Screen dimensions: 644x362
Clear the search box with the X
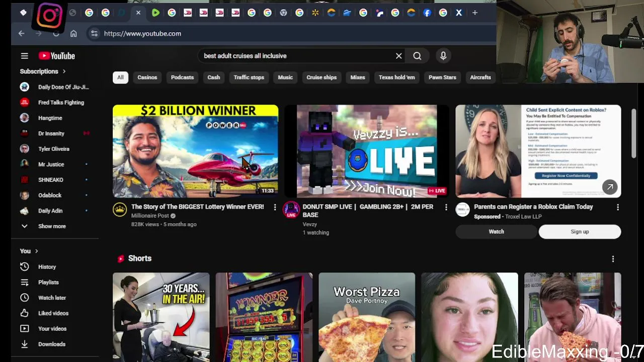click(x=398, y=56)
